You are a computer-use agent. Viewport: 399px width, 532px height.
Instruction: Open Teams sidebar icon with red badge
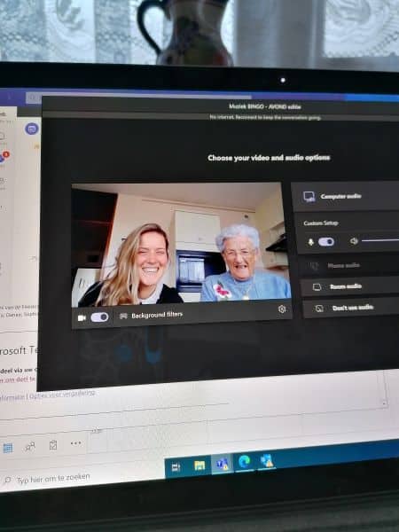tap(3, 157)
